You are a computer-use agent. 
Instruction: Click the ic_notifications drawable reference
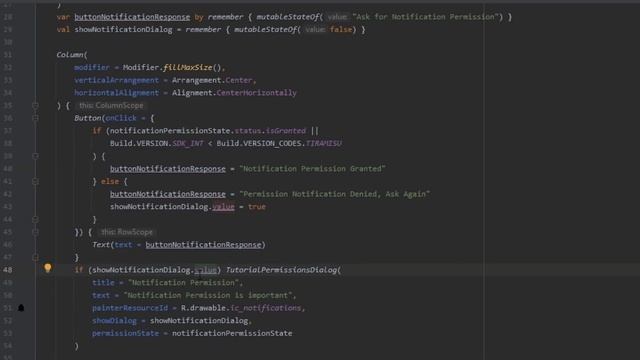point(266,308)
